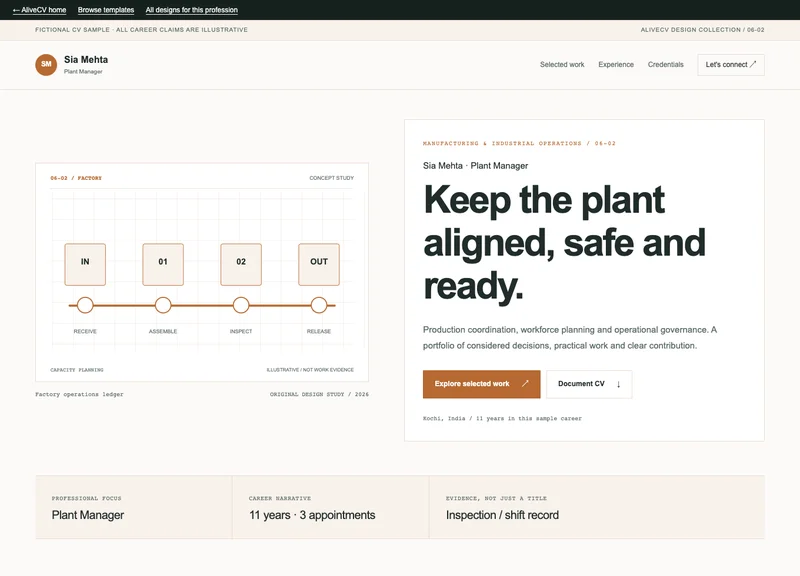Image resolution: width=800 pixels, height=576 pixels.
Task: Click the circle node above ASSEMBLE
Action: pos(163,305)
